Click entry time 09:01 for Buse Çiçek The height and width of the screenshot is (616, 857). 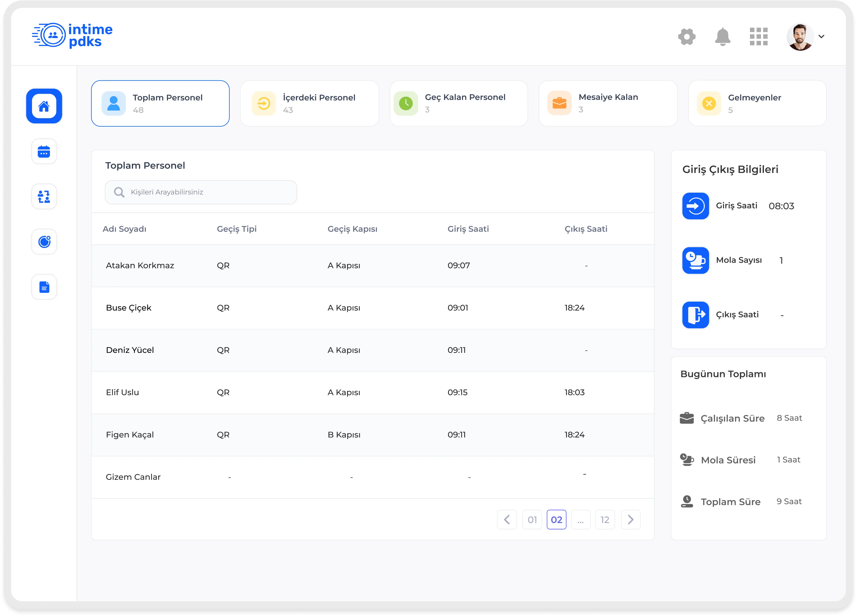458,308
